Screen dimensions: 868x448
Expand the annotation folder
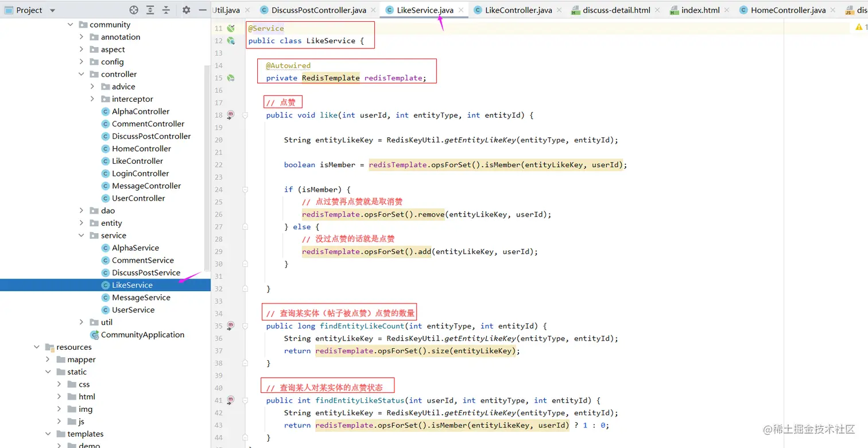click(x=82, y=37)
